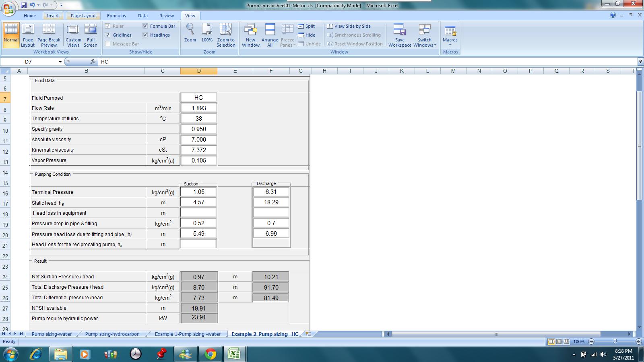Open Custom Views
Viewport: 644px width, 362px height.
click(x=73, y=35)
